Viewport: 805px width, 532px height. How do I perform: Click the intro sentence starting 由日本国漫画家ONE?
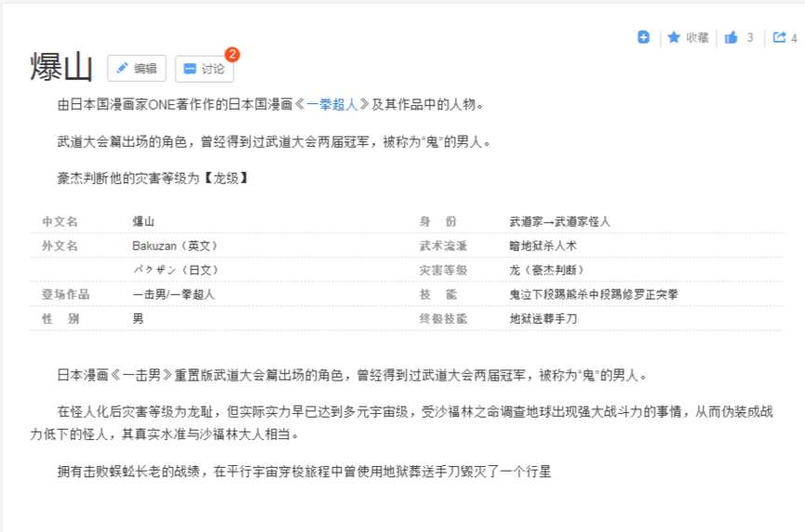[x=271, y=105]
